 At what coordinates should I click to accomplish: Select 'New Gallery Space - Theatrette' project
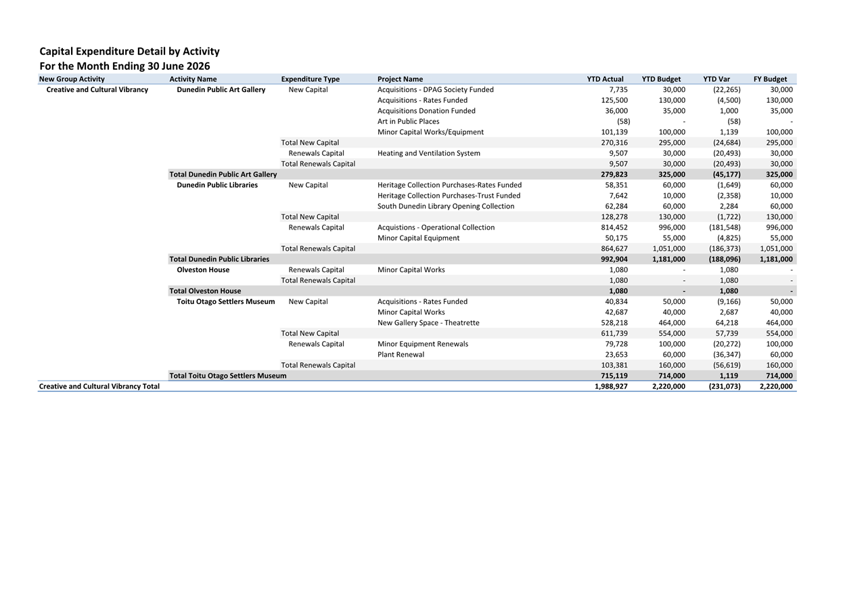coord(428,323)
